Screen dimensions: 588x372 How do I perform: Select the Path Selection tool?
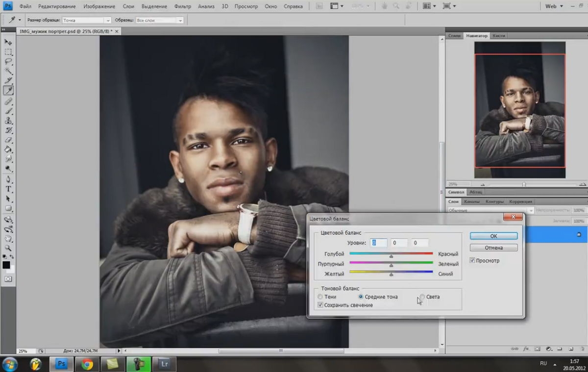coord(8,198)
